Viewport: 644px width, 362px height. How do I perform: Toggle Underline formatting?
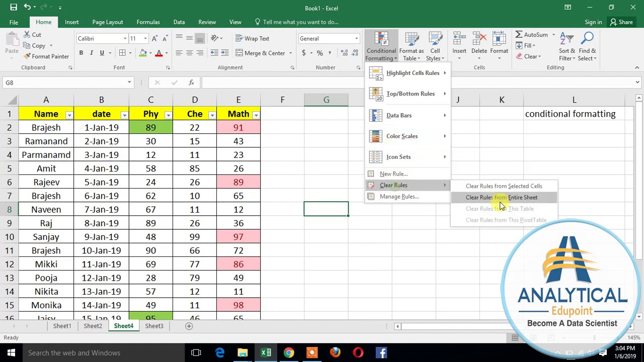click(x=102, y=53)
